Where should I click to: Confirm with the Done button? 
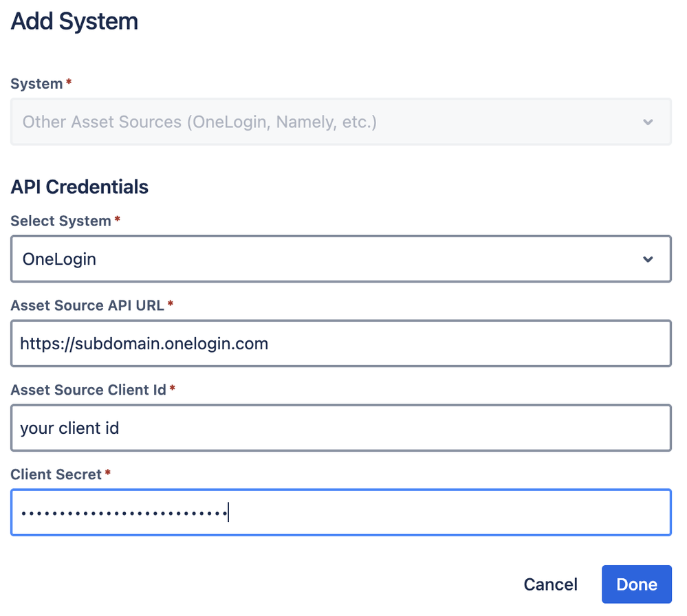pos(637,584)
